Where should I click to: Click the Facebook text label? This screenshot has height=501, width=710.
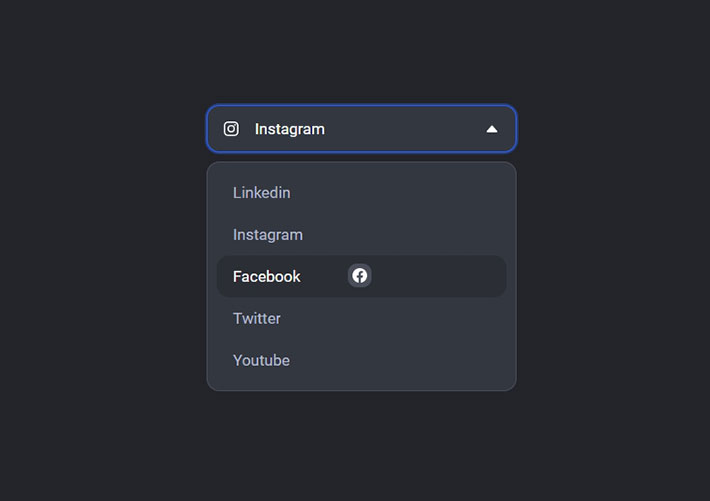click(267, 276)
